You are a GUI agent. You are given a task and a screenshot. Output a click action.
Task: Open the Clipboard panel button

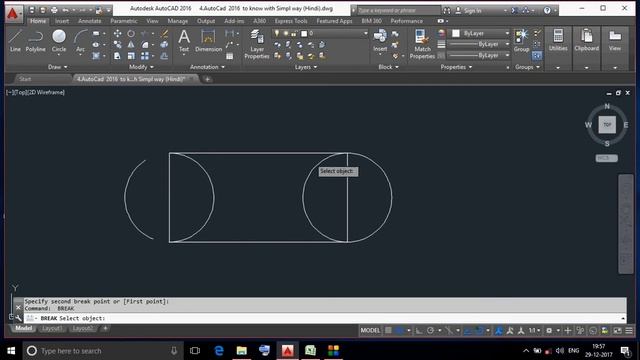pyautogui.click(x=587, y=40)
